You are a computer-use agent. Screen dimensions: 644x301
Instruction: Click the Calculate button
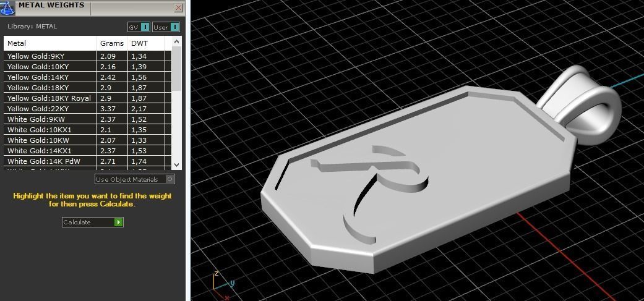coord(92,222)
